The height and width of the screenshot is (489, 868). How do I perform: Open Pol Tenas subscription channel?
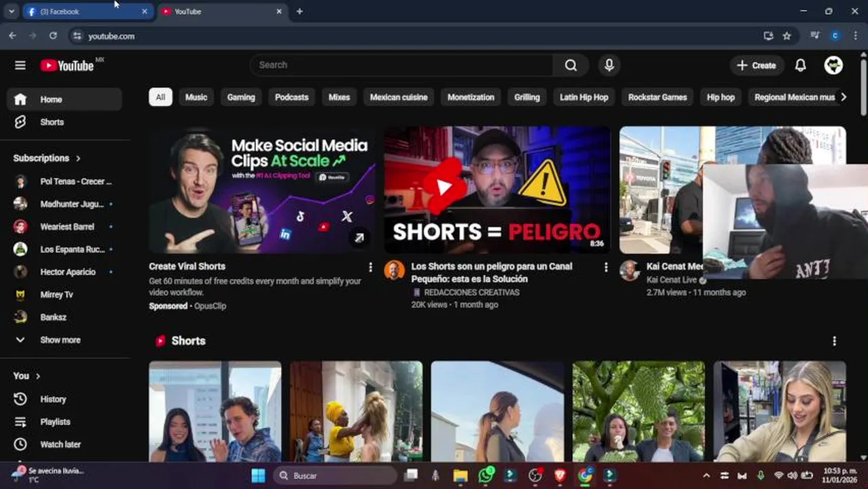65,181
